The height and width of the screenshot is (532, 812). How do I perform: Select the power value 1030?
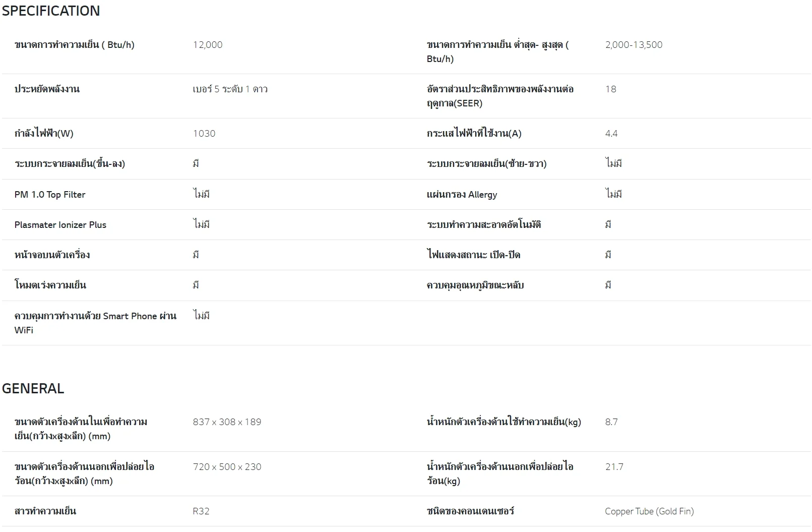coord(204,133)
